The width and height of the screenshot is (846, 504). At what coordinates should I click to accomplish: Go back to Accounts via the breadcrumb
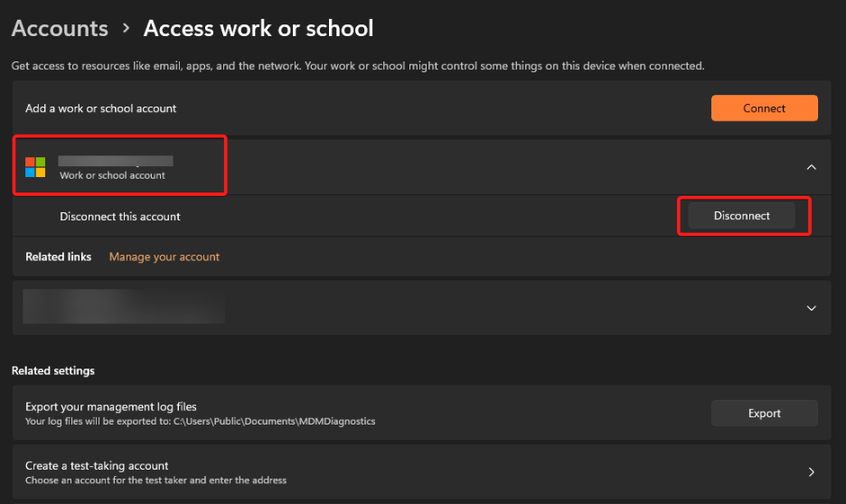click(60, 28)
